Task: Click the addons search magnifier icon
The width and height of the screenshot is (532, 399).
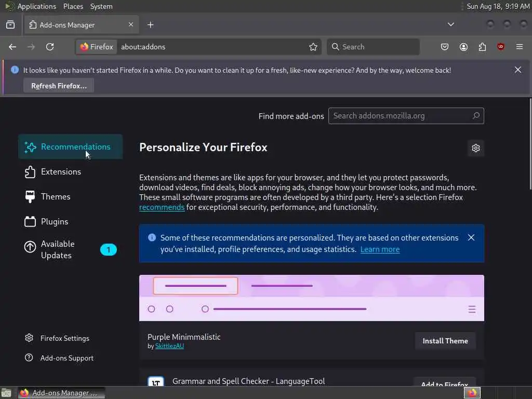Action: click(476, 116)
